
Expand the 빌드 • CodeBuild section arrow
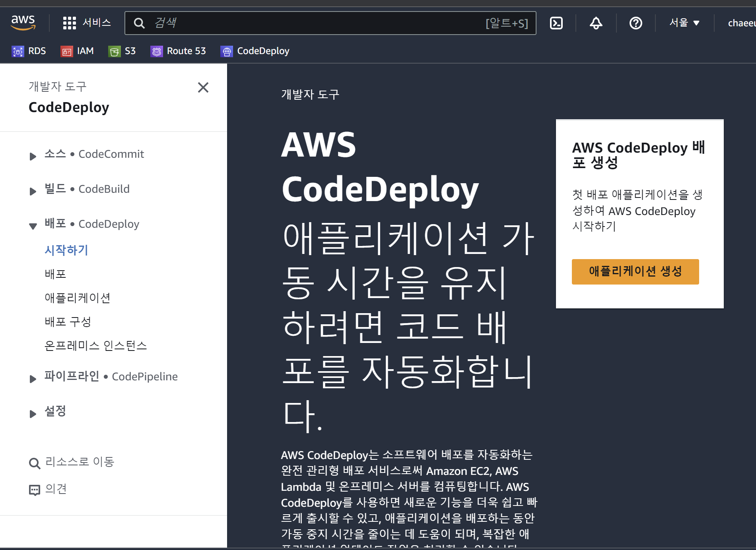33,191
